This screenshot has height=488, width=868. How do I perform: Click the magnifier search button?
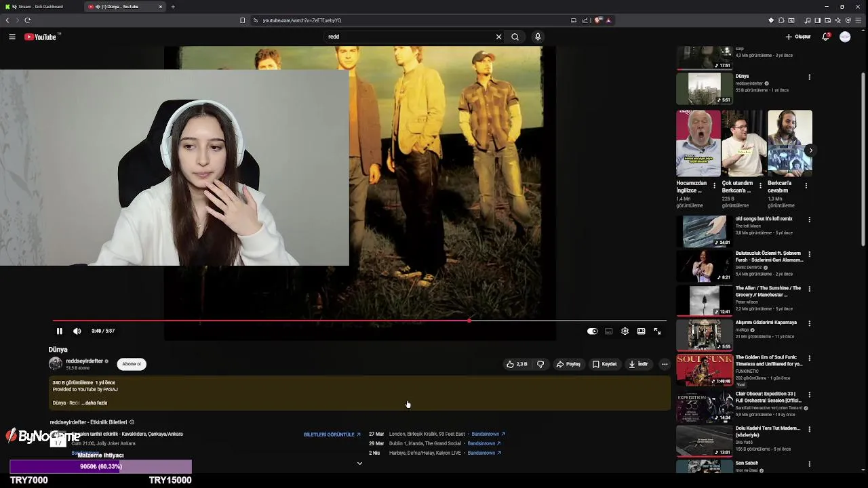point(515,37)
